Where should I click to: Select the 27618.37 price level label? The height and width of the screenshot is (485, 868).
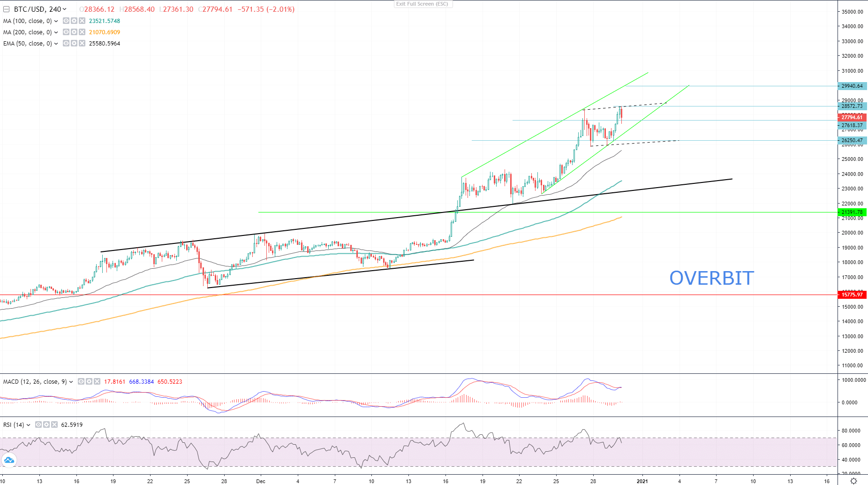coord(852,126)
